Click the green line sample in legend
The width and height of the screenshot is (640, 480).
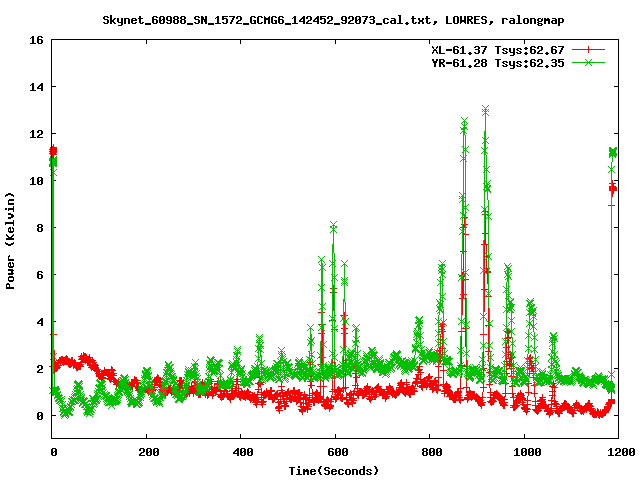(590, 62)
